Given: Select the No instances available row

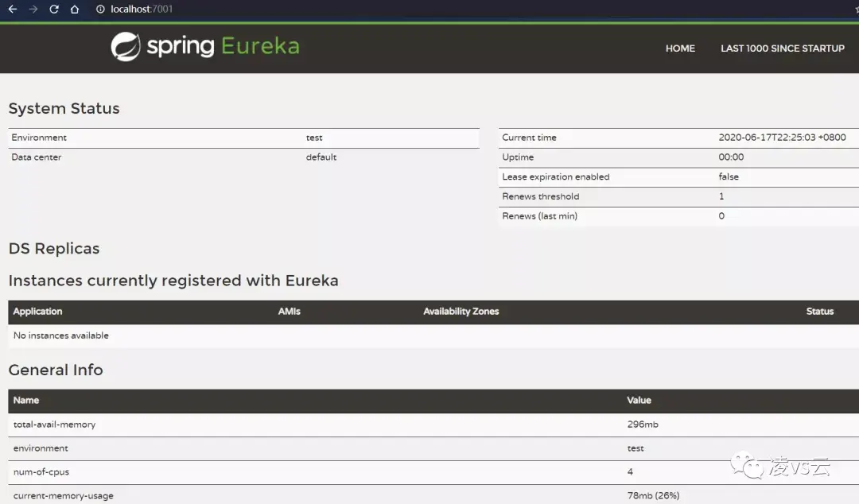Looking at the screenshot, I should (433, 335).
